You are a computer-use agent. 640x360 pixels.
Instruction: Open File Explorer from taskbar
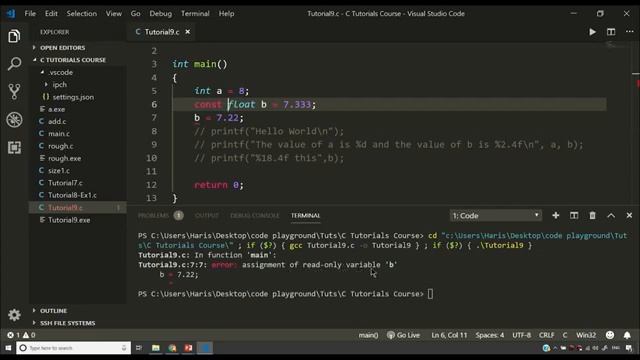[156, 348]
